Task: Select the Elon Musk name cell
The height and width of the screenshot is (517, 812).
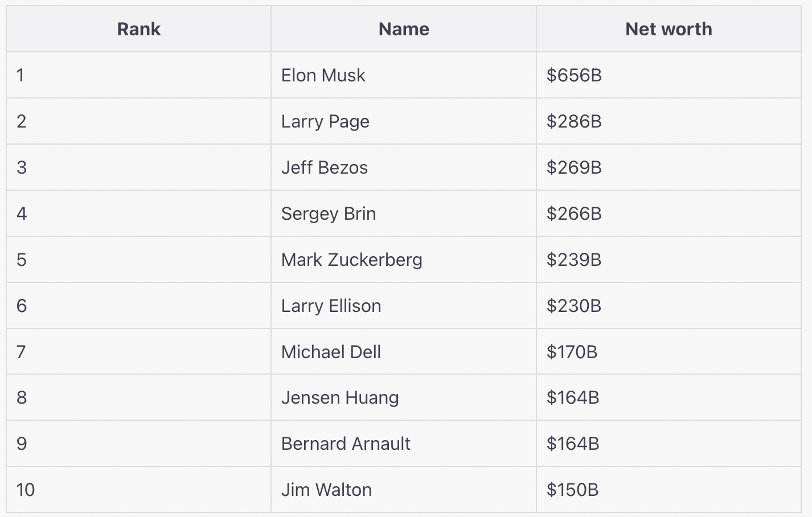Action: click(323, 75)
